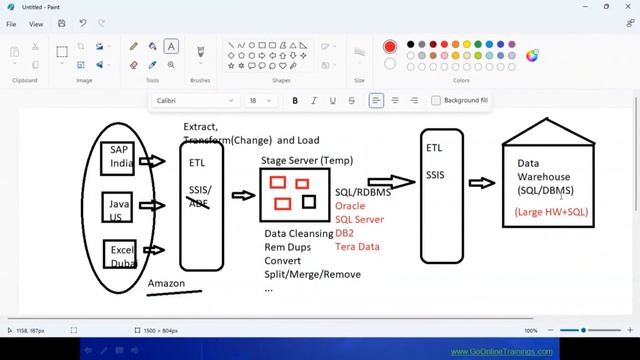Expand the shape fill dropdown
Image resolution: width=640 pixels, height=360 pixels.
(x=328, y=65)
